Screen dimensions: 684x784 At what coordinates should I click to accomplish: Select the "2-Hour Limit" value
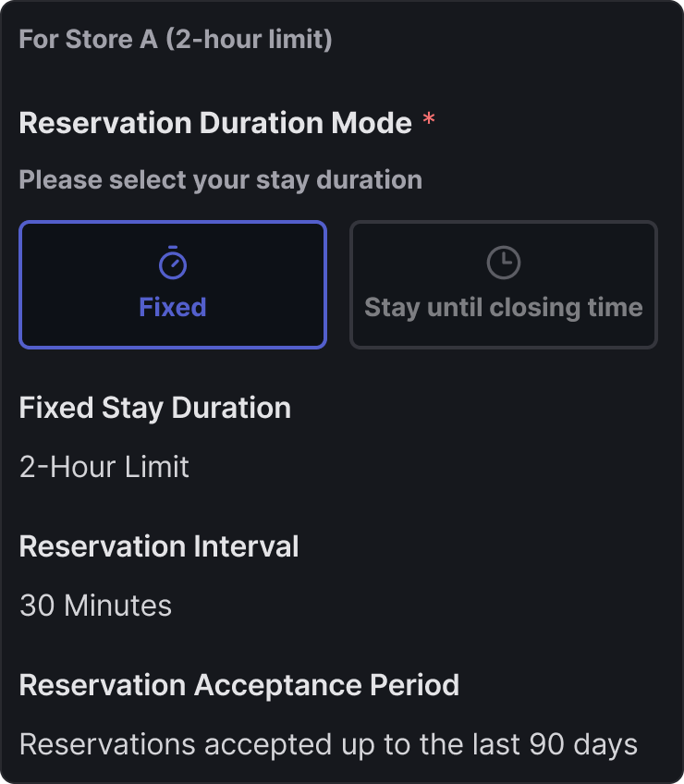(104, 467)
